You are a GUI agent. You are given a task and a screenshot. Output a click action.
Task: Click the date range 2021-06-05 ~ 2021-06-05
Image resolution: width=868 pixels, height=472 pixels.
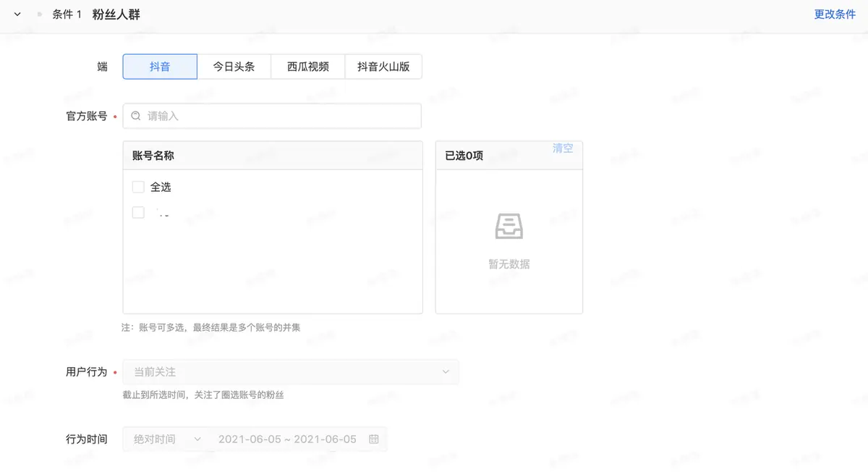pyautogui.click(x=287, y=439)
